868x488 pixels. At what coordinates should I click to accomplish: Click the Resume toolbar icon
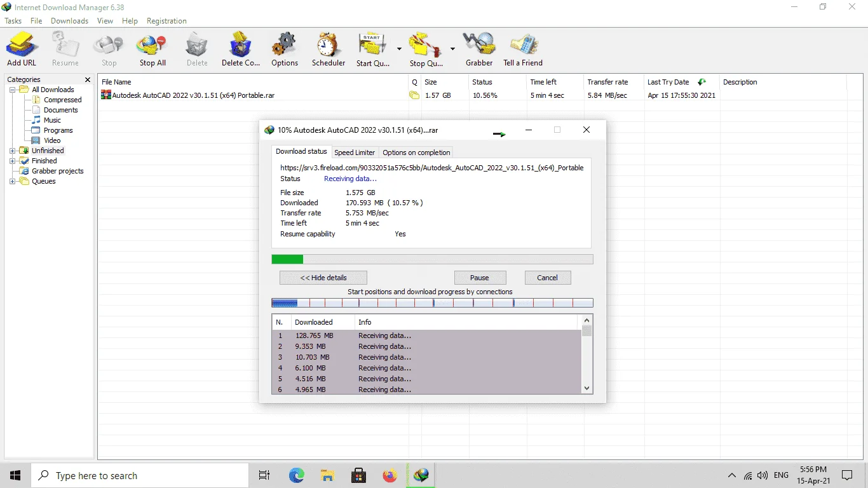coord(65,50)
